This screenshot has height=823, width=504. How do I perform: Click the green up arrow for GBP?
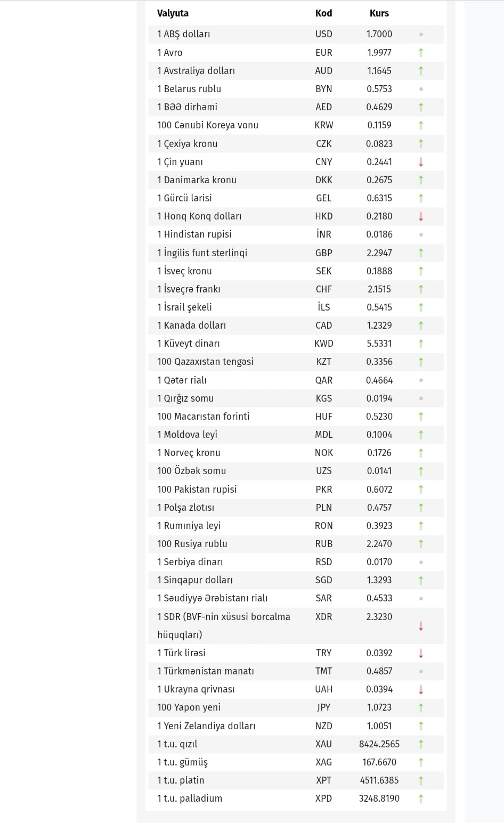click(421, 253)
